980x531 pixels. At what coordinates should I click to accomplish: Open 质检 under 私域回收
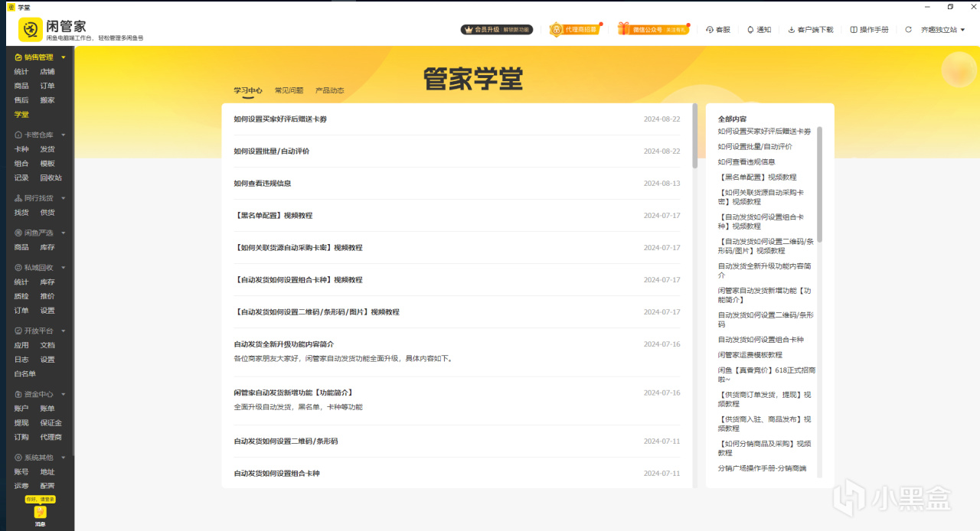pyautogui.click(x=21, y=296)
